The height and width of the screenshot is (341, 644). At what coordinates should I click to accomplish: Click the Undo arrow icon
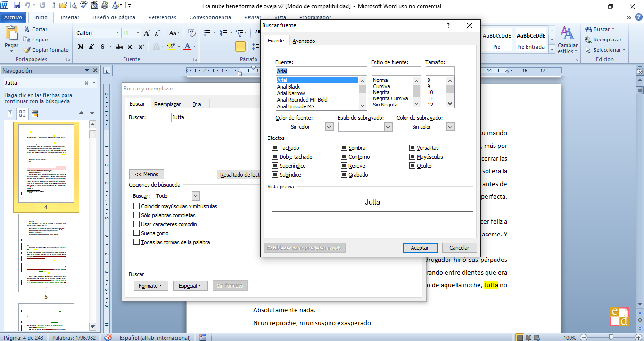(27, 6)
